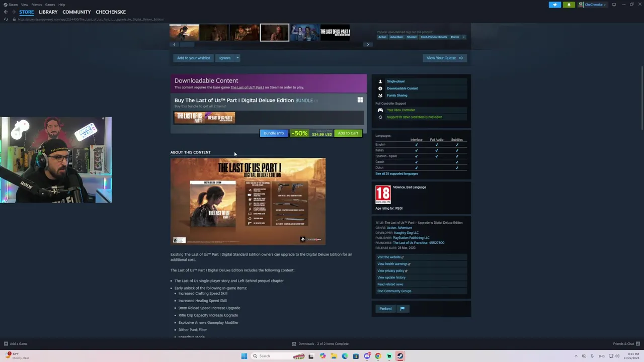Open the Downloadable Content category link
The image size is (644, 362).
coord(402,88)
